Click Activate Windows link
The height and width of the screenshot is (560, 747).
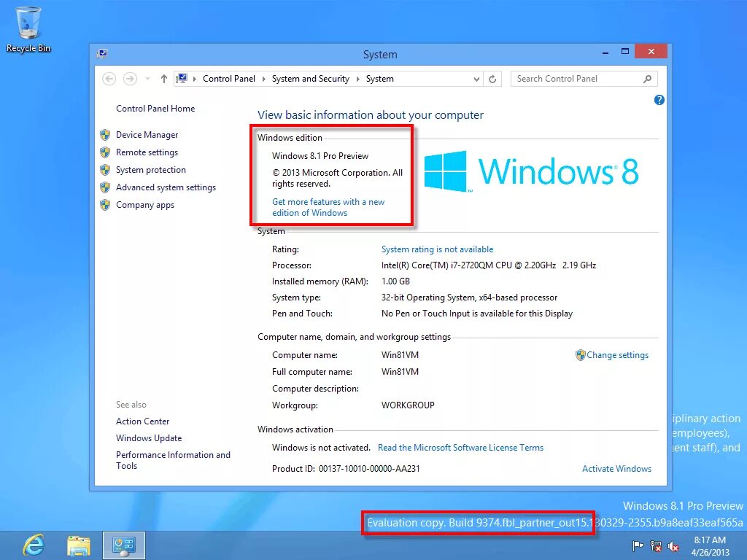tap(616, 469)
